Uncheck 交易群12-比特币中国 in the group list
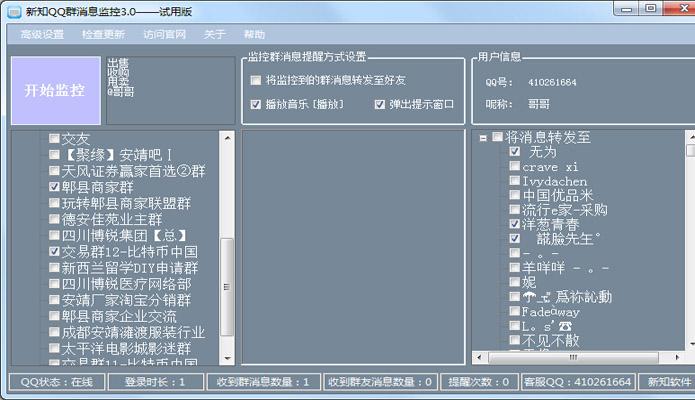The image size is (695, 400). [54, 252]
